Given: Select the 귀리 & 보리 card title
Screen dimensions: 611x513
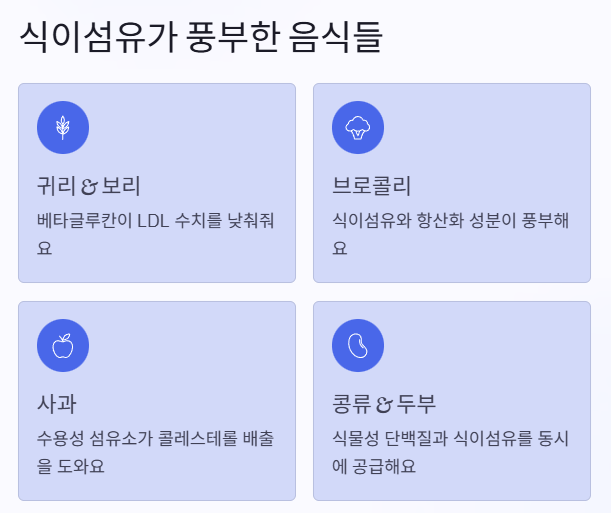Looking at the screenshot, I should click(x=88, y=186).
